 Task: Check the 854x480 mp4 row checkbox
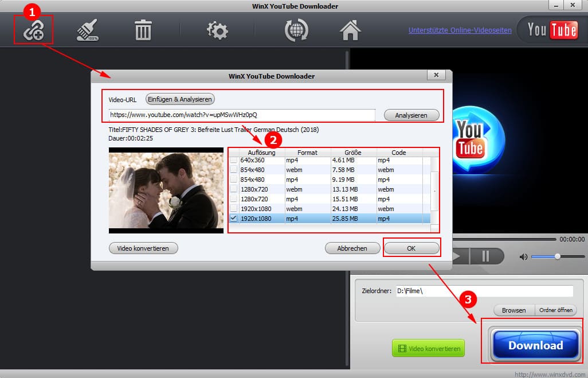[x=234, y=180]
